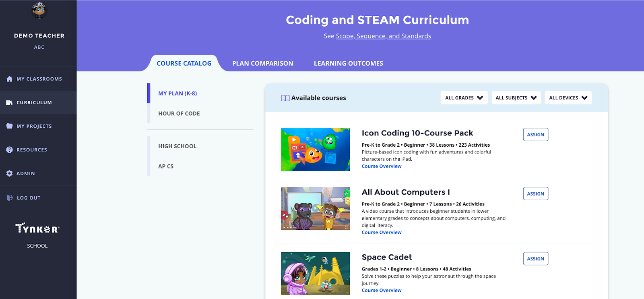Click the My Classrooms home icon
This screenshot has width=644, height=299.
[9, 79]
